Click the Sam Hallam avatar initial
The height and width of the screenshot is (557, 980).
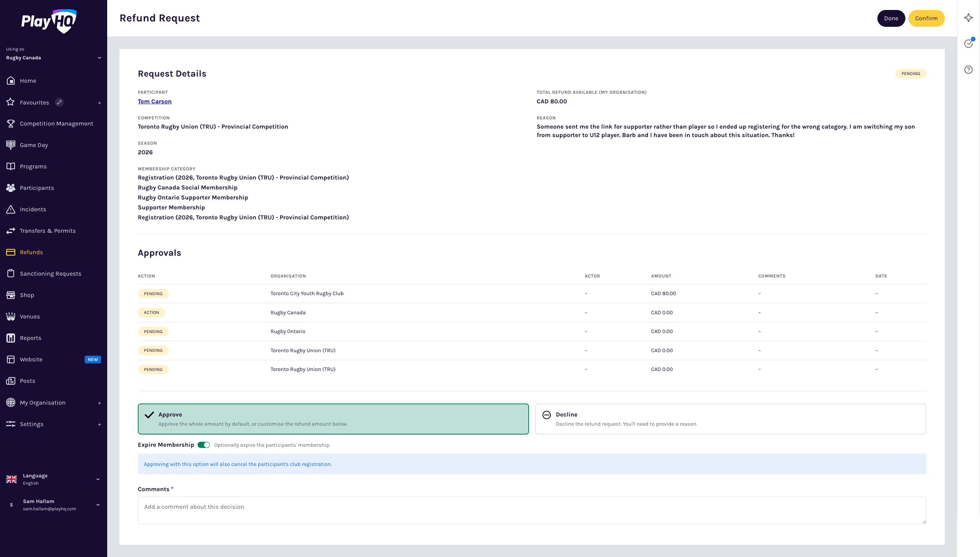[11, 505]
